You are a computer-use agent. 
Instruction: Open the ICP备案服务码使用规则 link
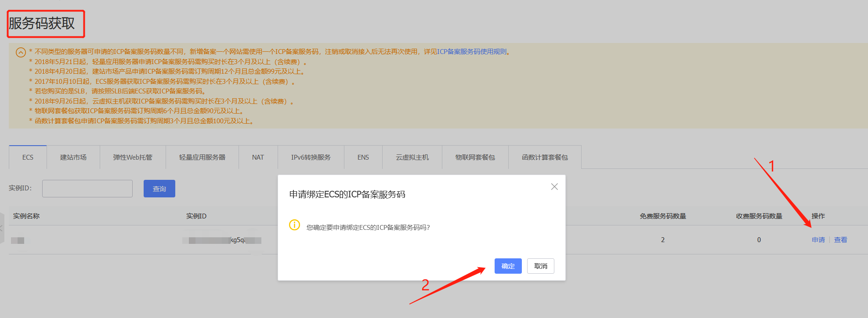(x=472, y=52)
